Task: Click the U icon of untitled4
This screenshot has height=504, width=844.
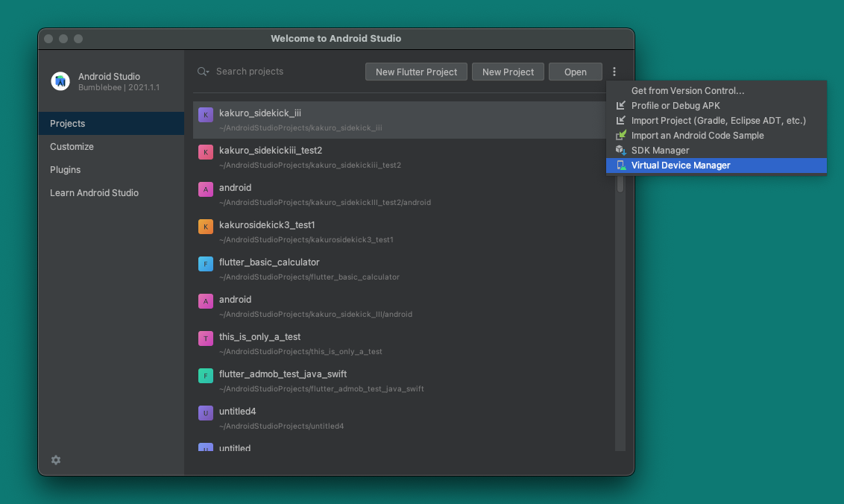Action: [206, 413]
